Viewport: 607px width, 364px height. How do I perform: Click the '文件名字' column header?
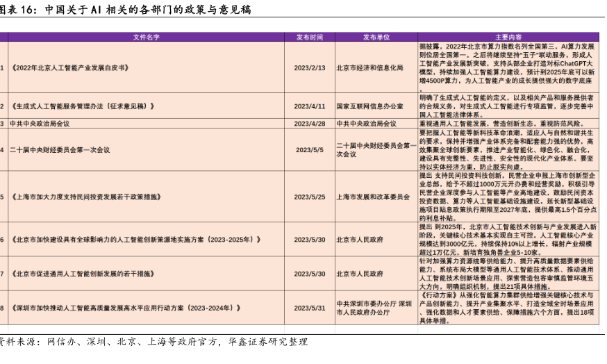tap(146, 38)
